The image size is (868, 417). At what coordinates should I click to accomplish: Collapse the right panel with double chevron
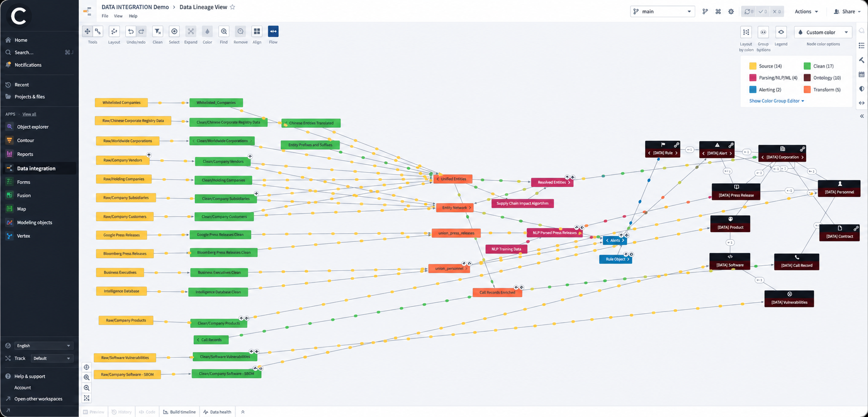pyautogui.click(x=862, y=116)
